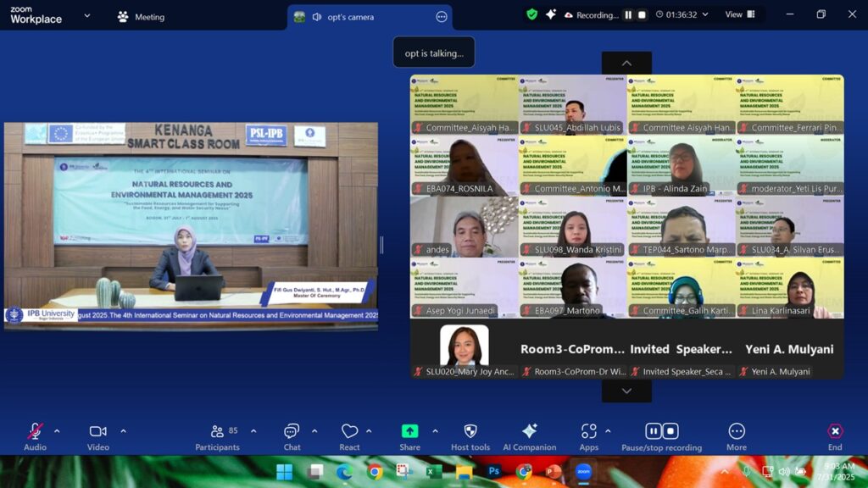868x488 pixels.
Task: Select Yeni A. Mulyani's video tile
Action: click(789, 350)
